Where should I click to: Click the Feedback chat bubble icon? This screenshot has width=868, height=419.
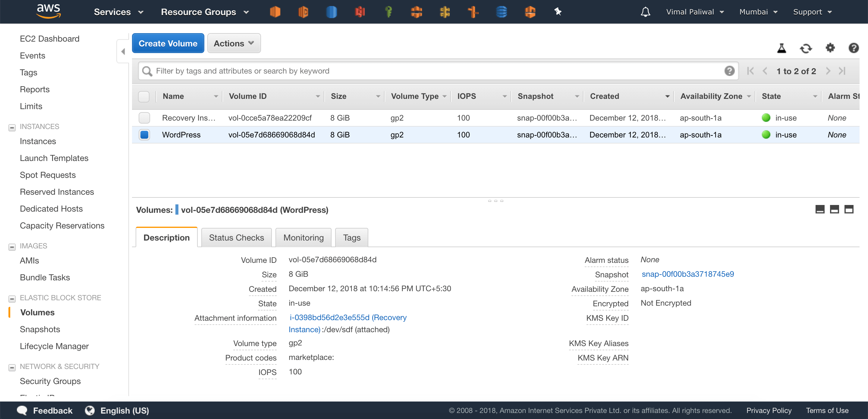coord(22,410)
